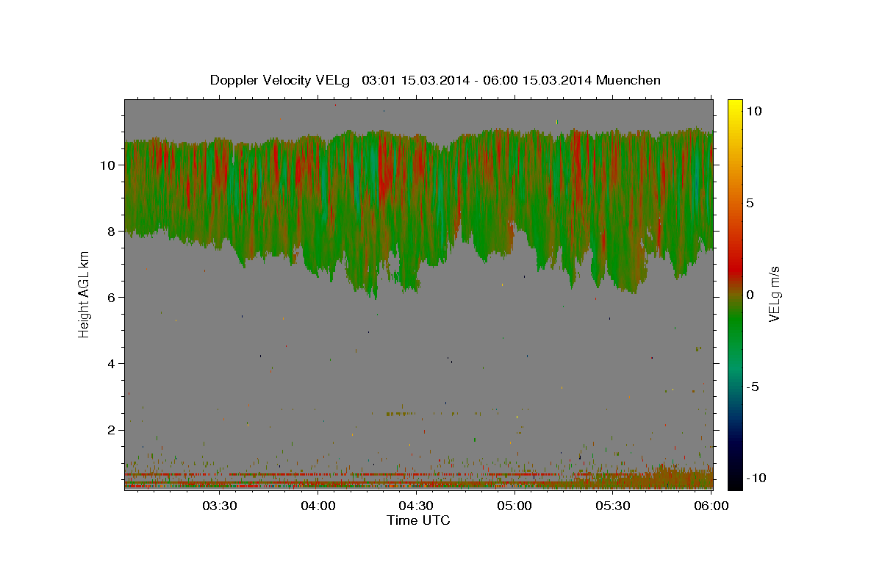Click the height tick label 6
Image resolution: width=882 pixels, height=588 pixels.
(112, 297)
